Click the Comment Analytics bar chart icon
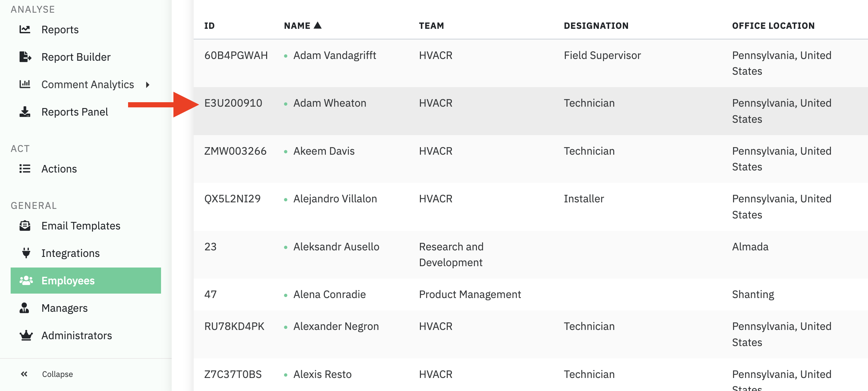The height and width of the screenshot is (391, 868). point(25,84)
